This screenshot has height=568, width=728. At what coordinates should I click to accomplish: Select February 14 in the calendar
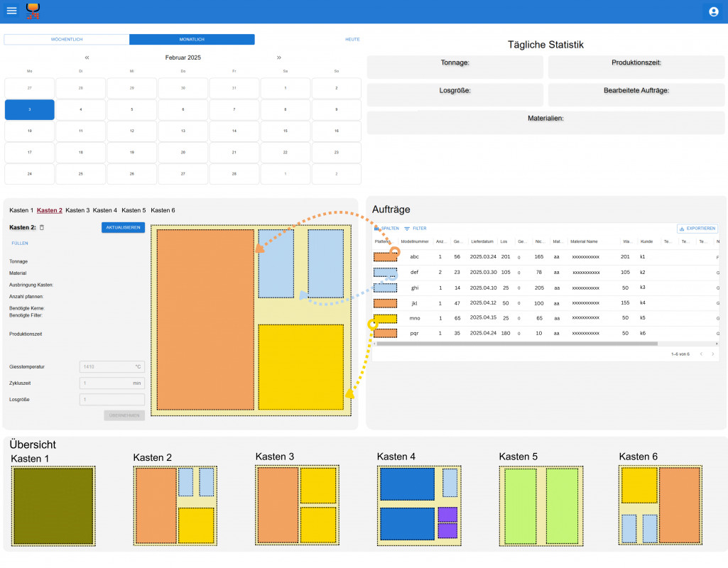tap(234, 131)
